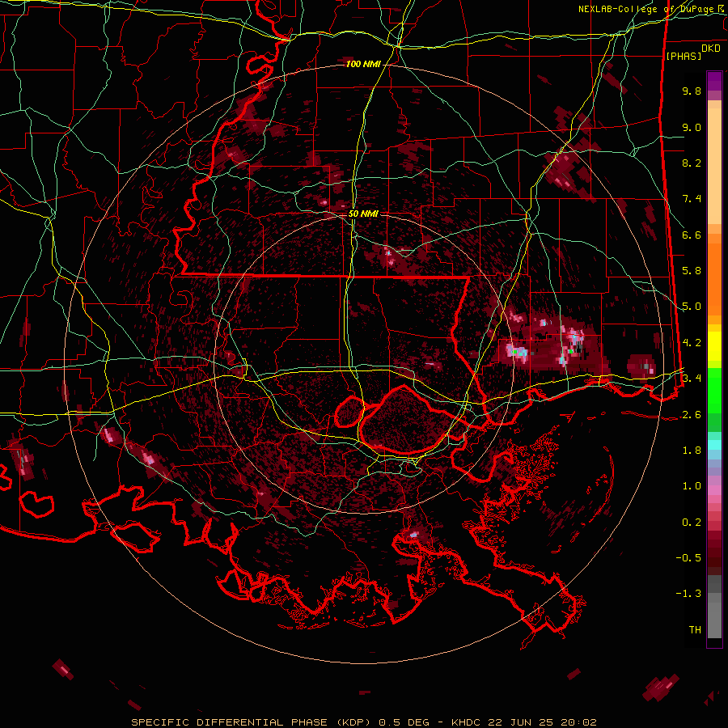Click the -1.3 scale value
This screenshot has width=728, height=728.
[x=688, y=594]
